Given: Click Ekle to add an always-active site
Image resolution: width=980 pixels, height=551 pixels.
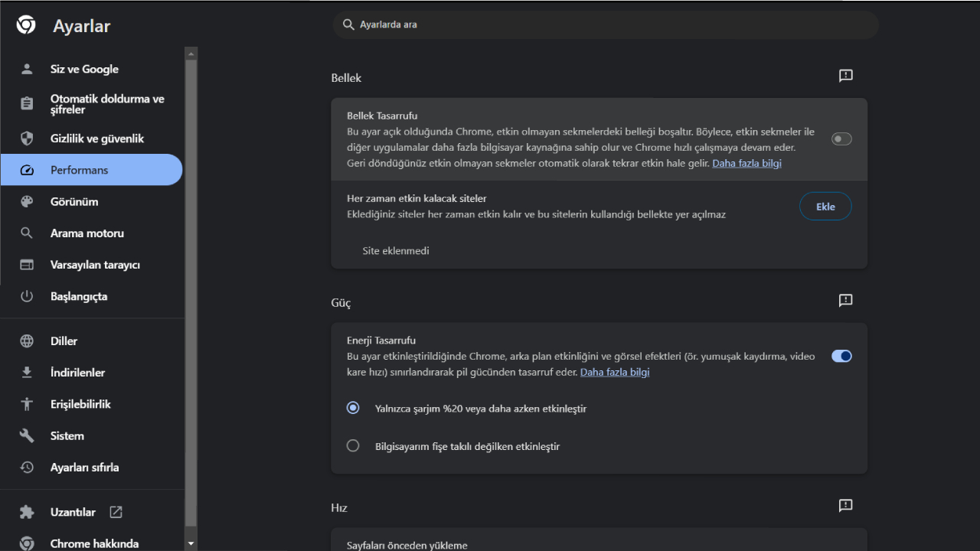Looking at the screenshot, I should [x=825, y=206].
